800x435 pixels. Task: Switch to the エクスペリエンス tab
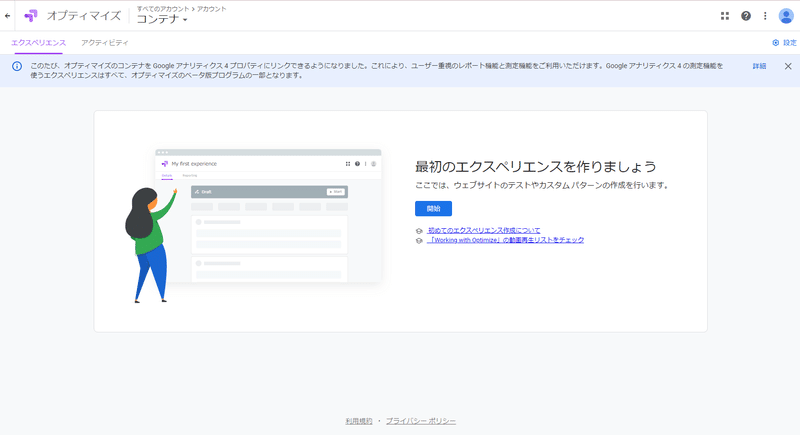39,43
